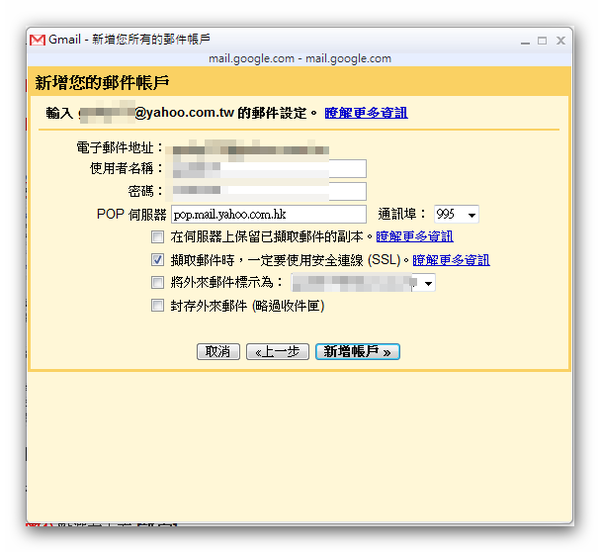Go back with «上一步 button
Image resolution: width=600 pixels, height=552 pixels.
point(277,352)
